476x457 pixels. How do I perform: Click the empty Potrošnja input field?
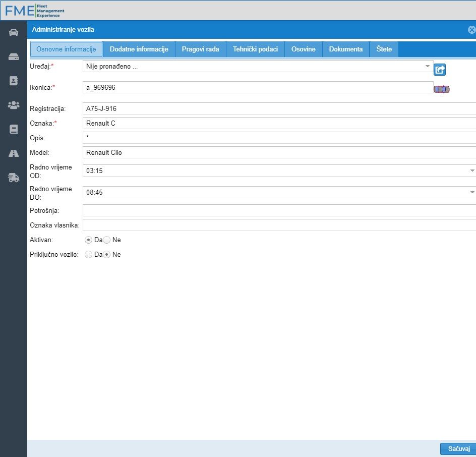click(x=279, y=210)
